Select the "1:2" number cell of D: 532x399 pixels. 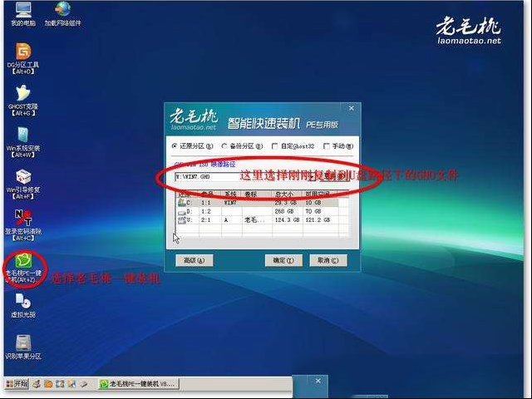click(x=206, y=211)
